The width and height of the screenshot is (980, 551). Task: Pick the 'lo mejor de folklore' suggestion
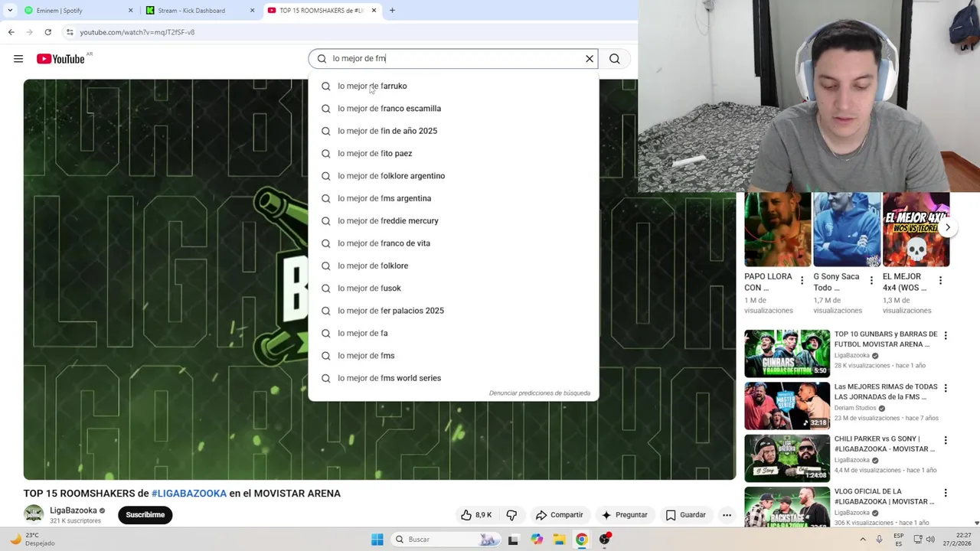(x=453, y=266)
